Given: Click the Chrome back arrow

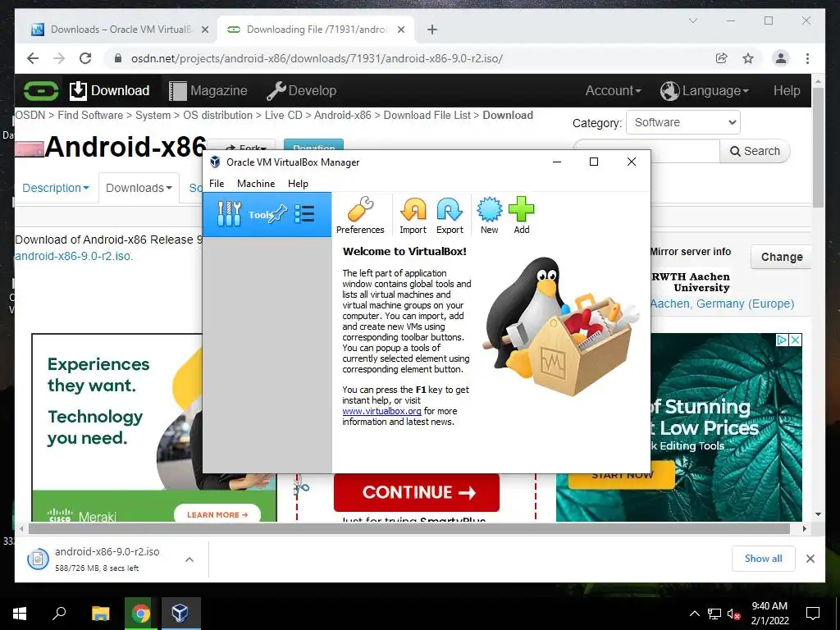Looking at the screenshot, I should click(x=33, y=58).
